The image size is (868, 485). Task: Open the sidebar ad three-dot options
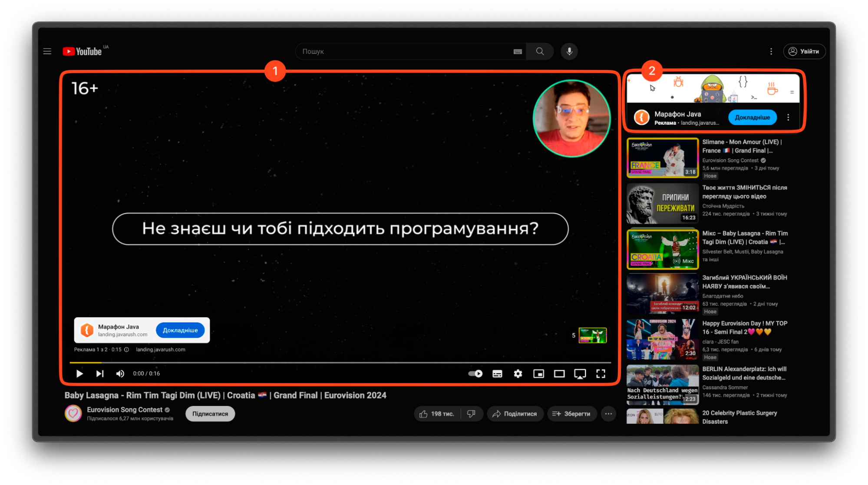788,117
